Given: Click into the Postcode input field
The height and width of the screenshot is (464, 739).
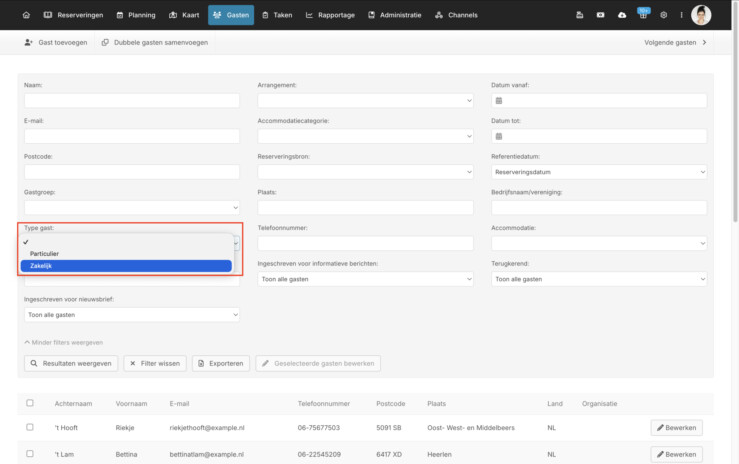Looking at the screenshot, I should [131, 172].
